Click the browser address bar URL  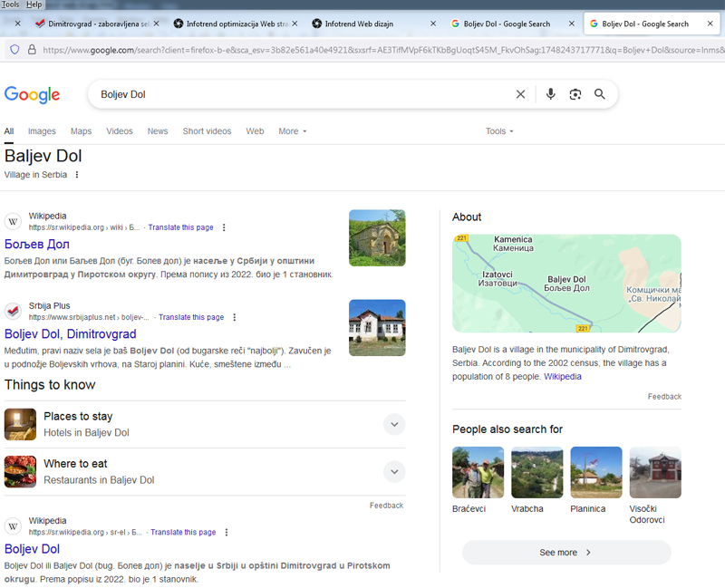383,50
